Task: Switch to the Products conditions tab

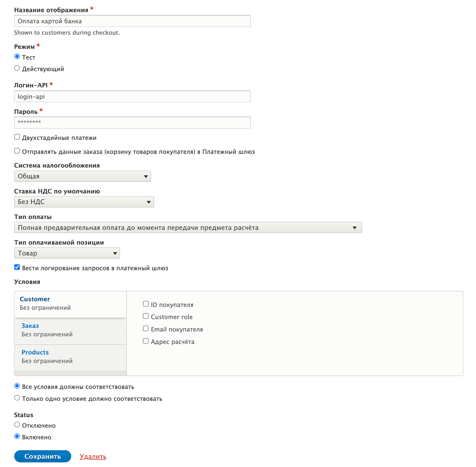Action: tap(35, 352)
